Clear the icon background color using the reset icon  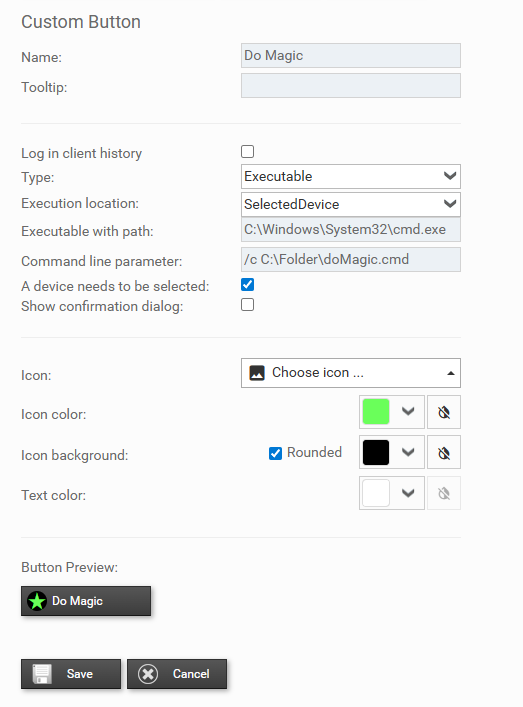coord(444,452)
